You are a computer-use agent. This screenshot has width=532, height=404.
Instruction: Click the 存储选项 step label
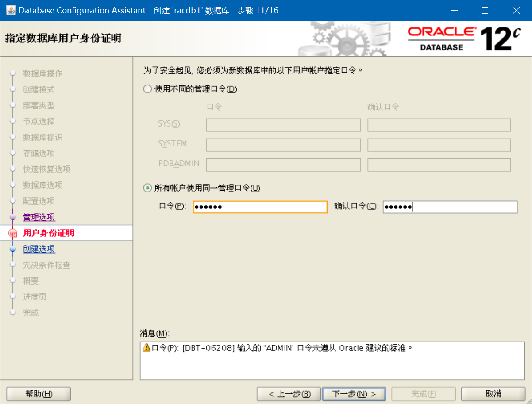[x=39, y=154]
